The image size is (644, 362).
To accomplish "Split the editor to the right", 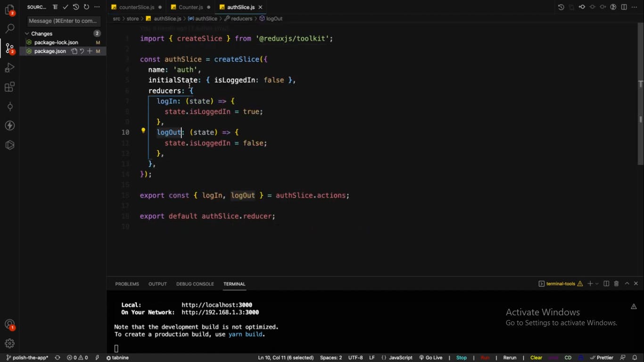I will (x=624, y=7).
